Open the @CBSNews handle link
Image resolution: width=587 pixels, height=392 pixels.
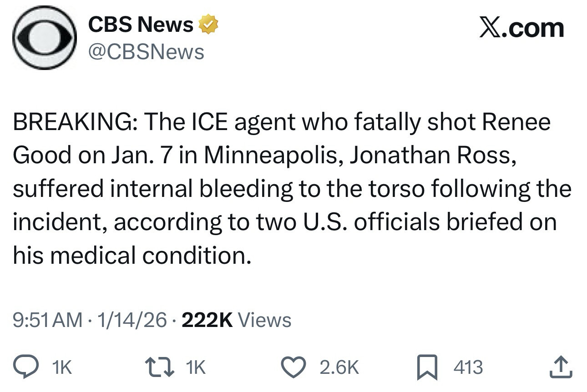coord(146,52)
